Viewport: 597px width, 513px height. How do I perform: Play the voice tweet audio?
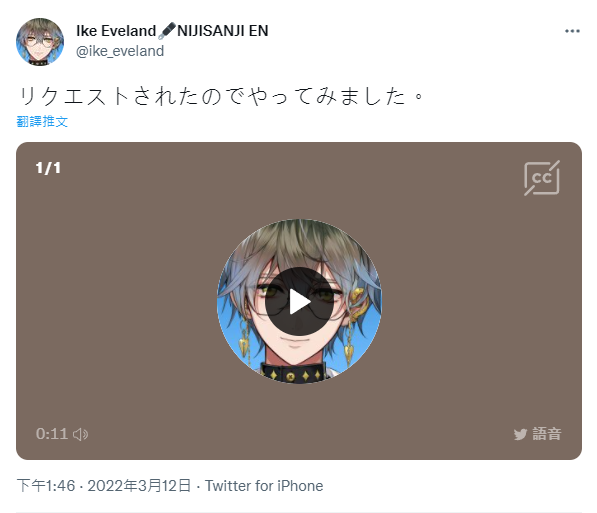299,302
